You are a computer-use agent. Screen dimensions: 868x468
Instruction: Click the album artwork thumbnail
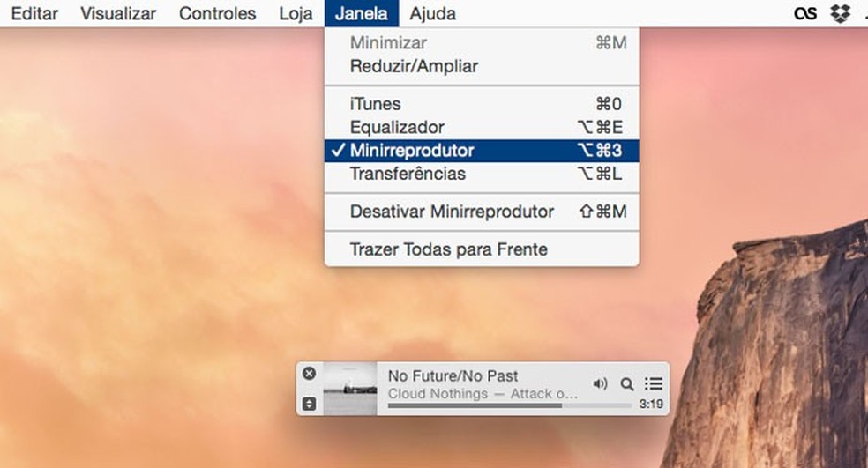[x=350, y=389]
